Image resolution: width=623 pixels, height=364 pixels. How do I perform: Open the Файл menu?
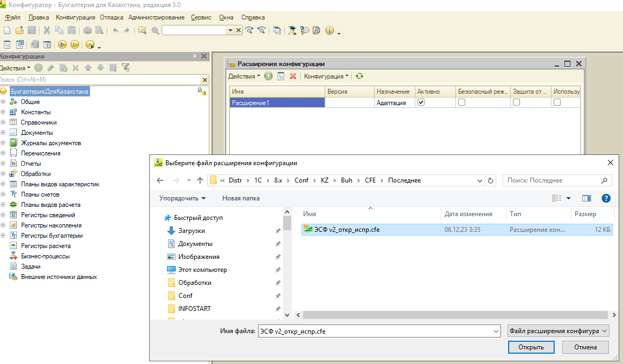12,17
